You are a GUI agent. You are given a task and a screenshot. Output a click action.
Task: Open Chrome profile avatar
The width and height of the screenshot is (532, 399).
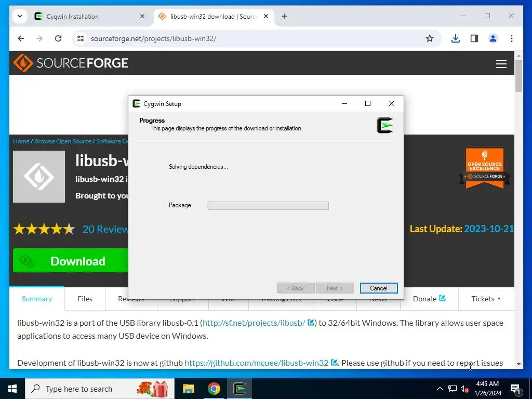pyautogui.click(x=493, y=38)
